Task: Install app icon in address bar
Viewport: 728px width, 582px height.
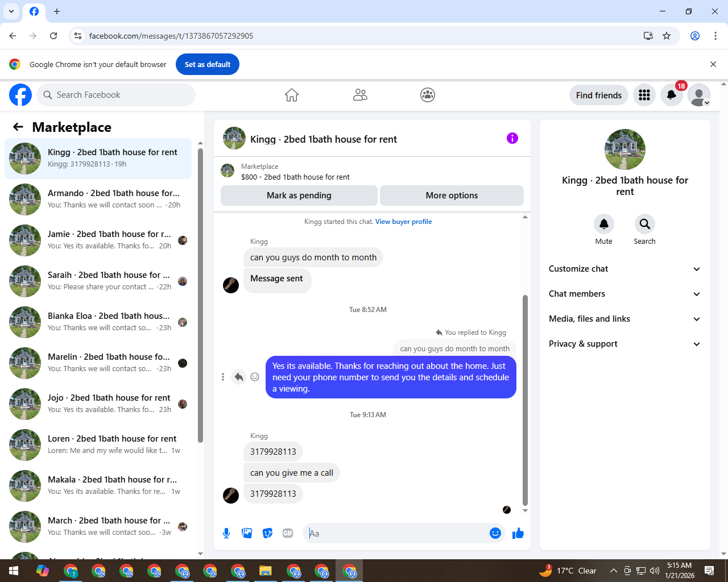Action: (x=648, y=36)
